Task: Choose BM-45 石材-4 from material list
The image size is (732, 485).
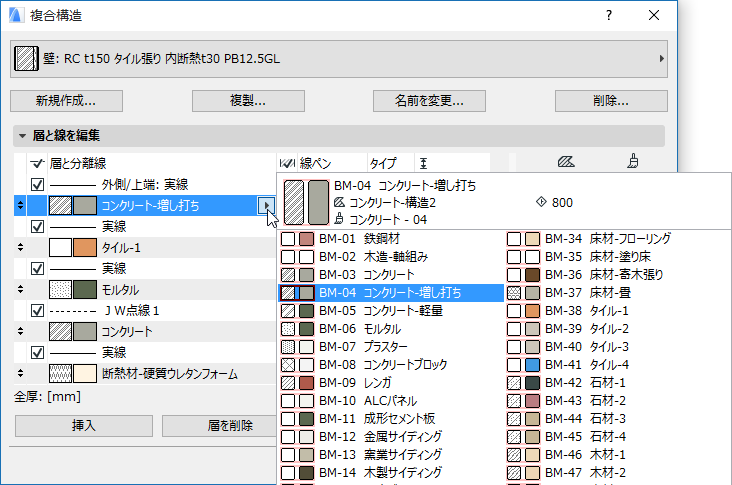Action: [x=618, y=436]
